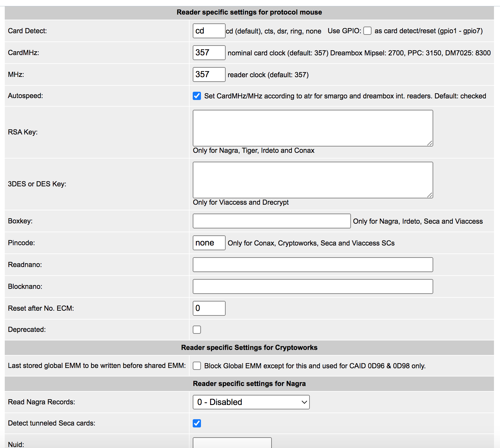Click the 'Deprecated:' label
Image resolution: width=500 pixels, height=448 pixels.
[x=27, y=330]
